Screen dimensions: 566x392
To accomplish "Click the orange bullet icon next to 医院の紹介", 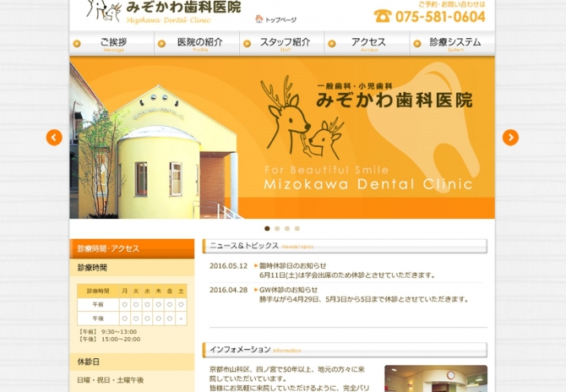I will click(x=161, y=44).
